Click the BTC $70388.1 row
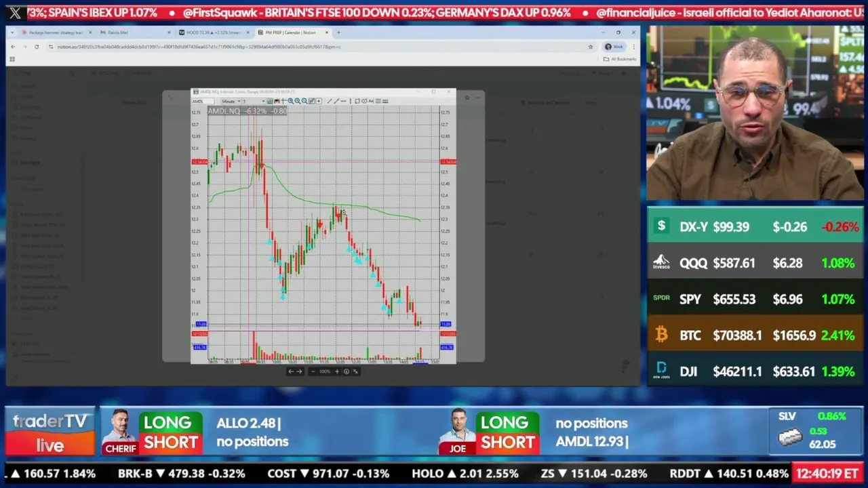 click(755, 335)
